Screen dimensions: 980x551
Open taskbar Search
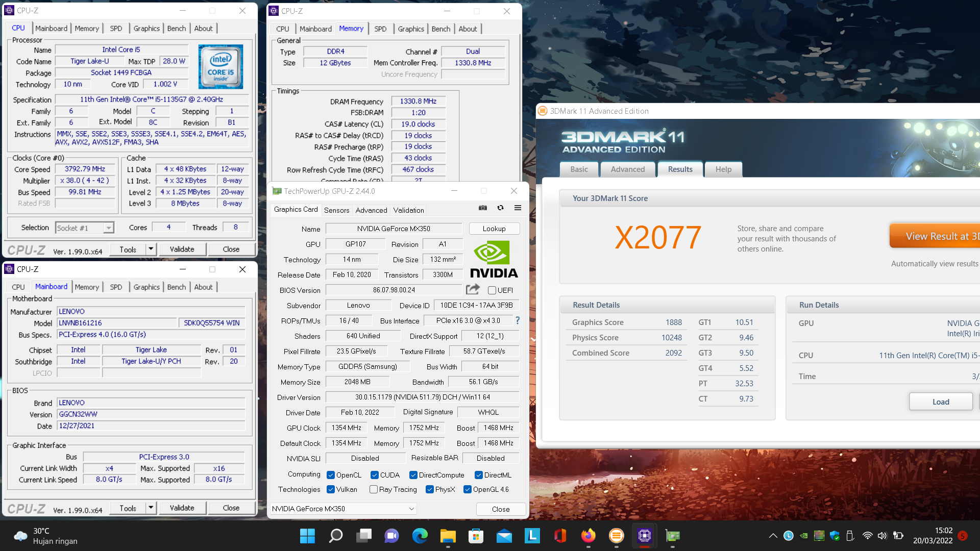335,536
